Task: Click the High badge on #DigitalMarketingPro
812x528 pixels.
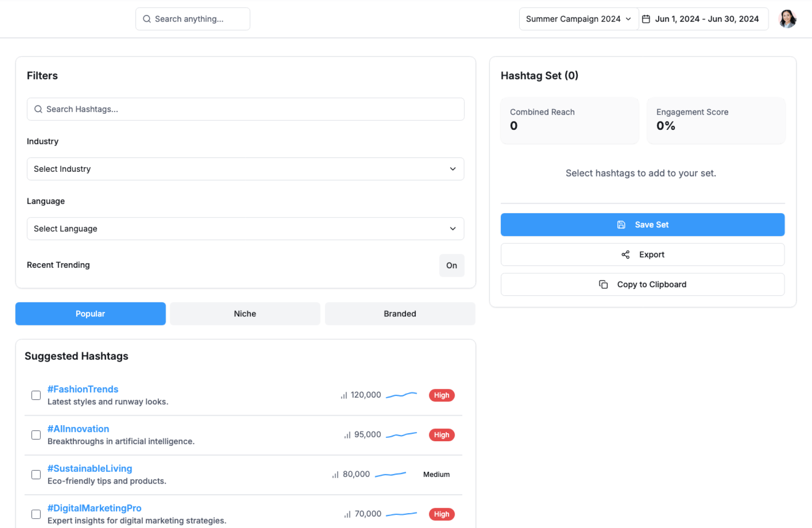Action: [441, 514]
